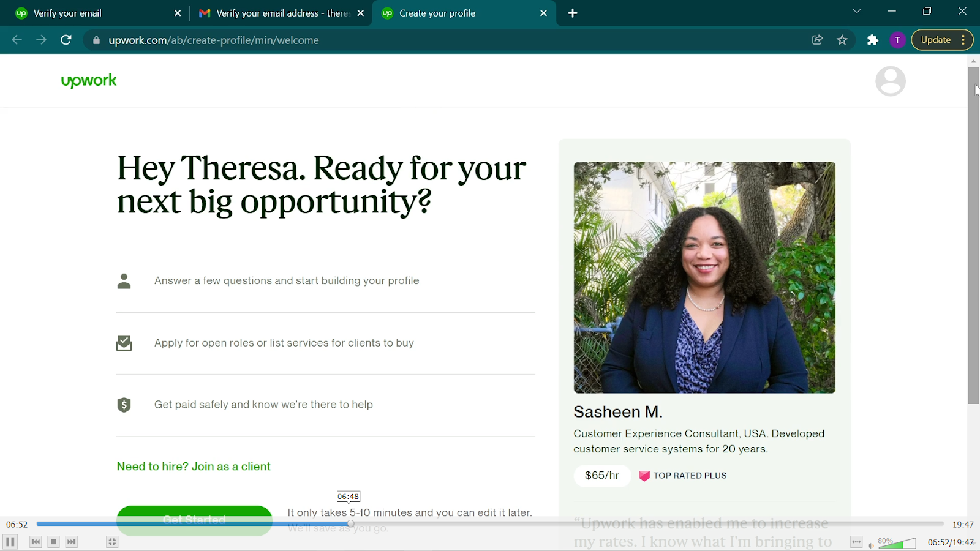This screenshot has width=980, height=551.
Task: Close the Verify your email tab
Action: pos(178,13)
